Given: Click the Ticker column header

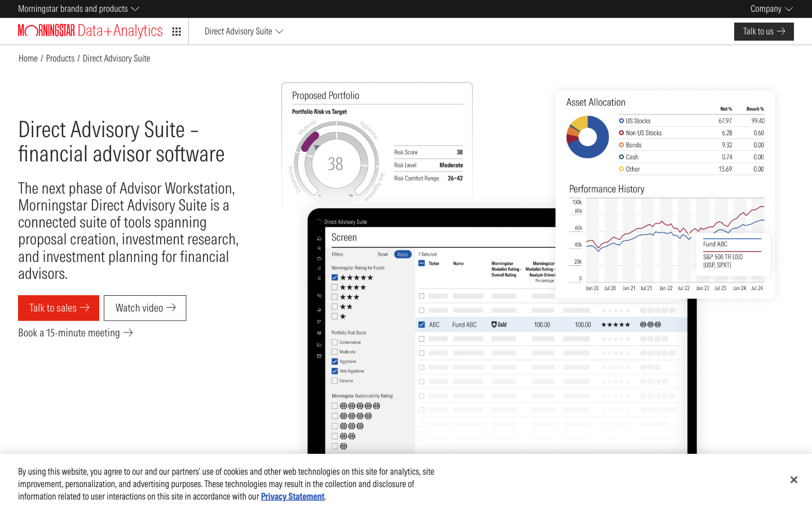Looking at the screenshot, I should 434,264.
